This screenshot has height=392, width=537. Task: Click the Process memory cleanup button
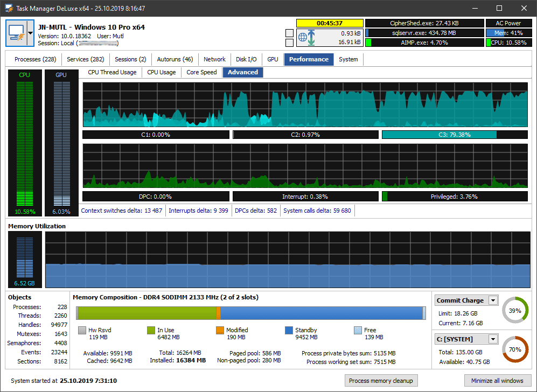[x=381, y=380]
